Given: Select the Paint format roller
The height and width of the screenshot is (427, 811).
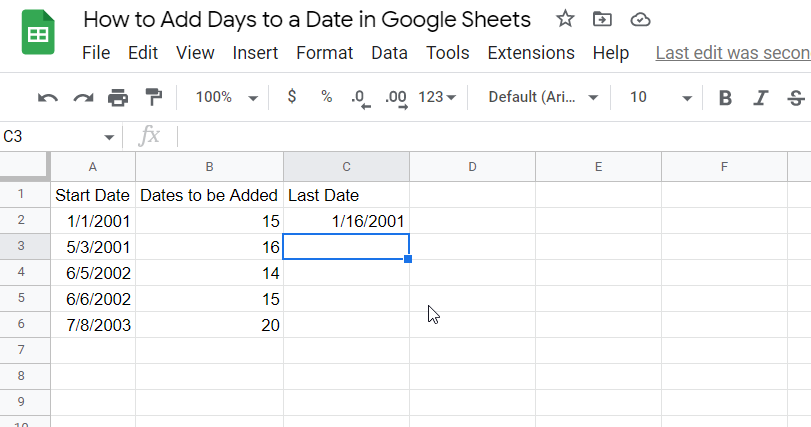Looking at the screenshot, I should pyautogui.click(x=154, y=97).
